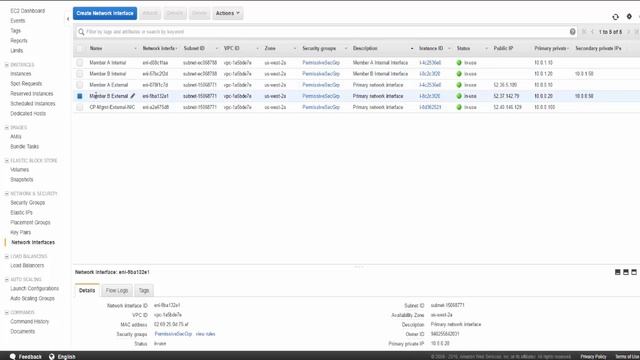The height and width of the screenshot is (360, 640).
Task: Click the Create Network Interface button
Action: [105, 13]
